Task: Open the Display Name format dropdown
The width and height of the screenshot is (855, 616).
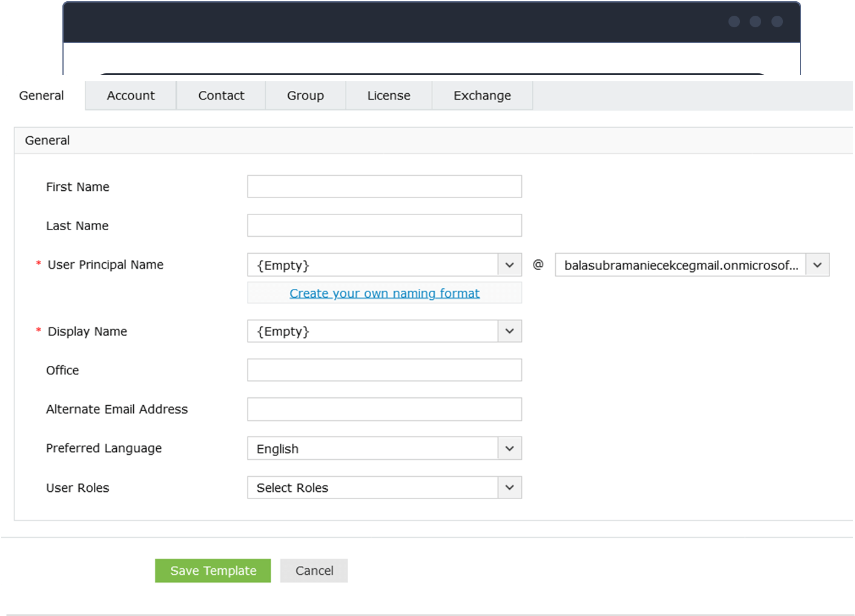Action: (x=509, y=331)
